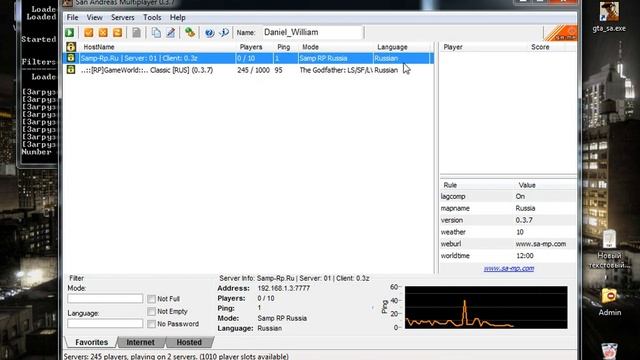
Task: Open Settings with the green gear icon
Action: pyautogui.click(x=190, y=32)
